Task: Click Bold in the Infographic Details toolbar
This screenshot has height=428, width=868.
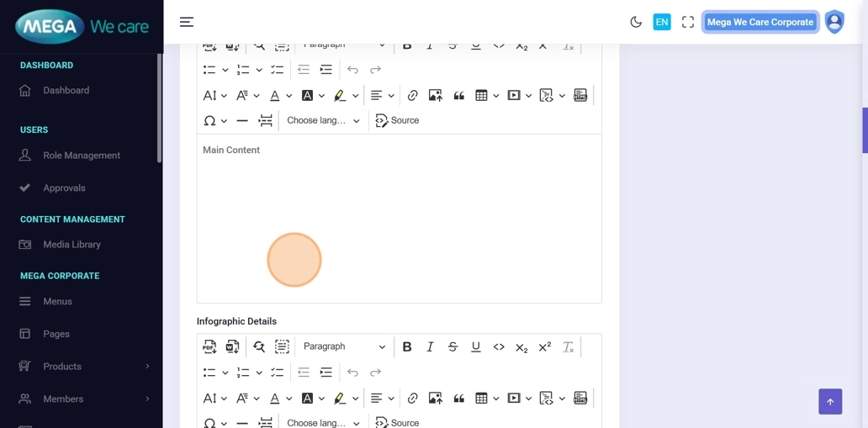Action: pyautogui.click(x=407, y=346)
